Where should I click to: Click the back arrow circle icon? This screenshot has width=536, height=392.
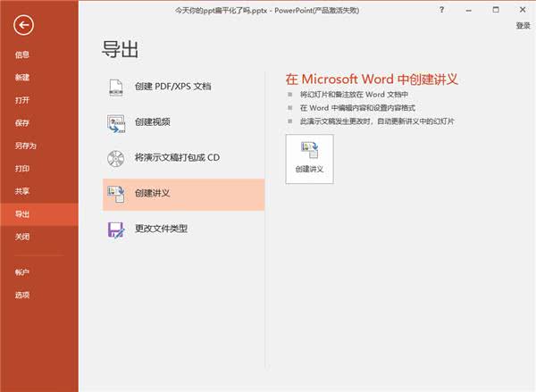24,25
